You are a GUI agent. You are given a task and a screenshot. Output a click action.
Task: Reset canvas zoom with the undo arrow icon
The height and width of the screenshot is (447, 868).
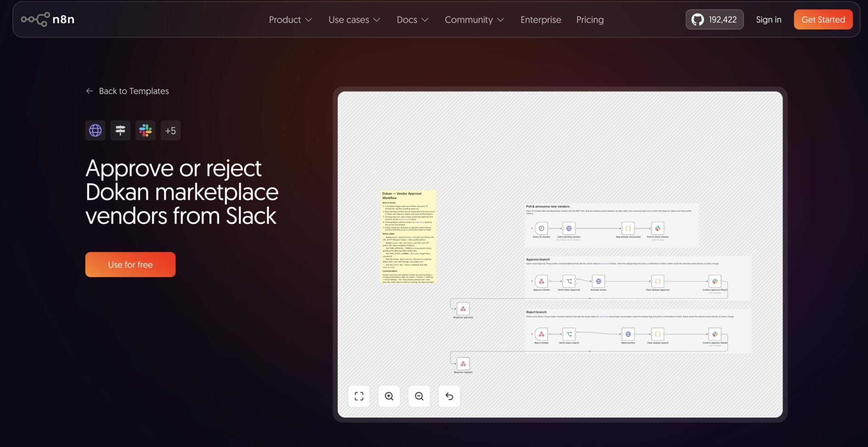click(x=449, y=396)
